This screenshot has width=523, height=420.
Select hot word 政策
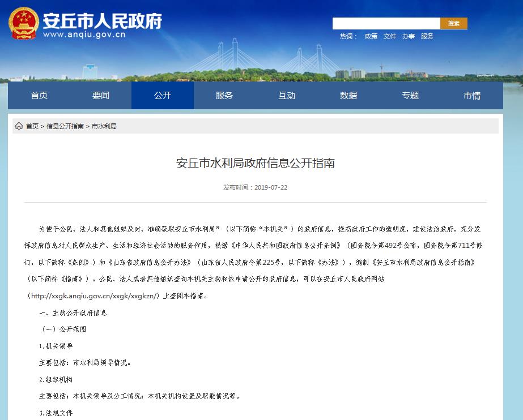tap(371, 36)
